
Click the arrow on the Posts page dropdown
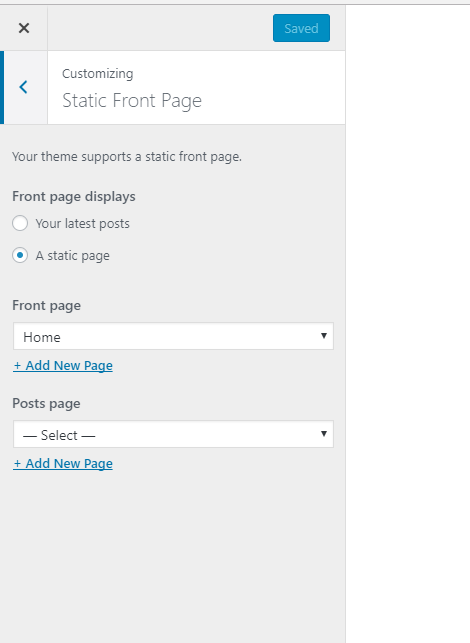pyautogui.click(x=324, y=434)
